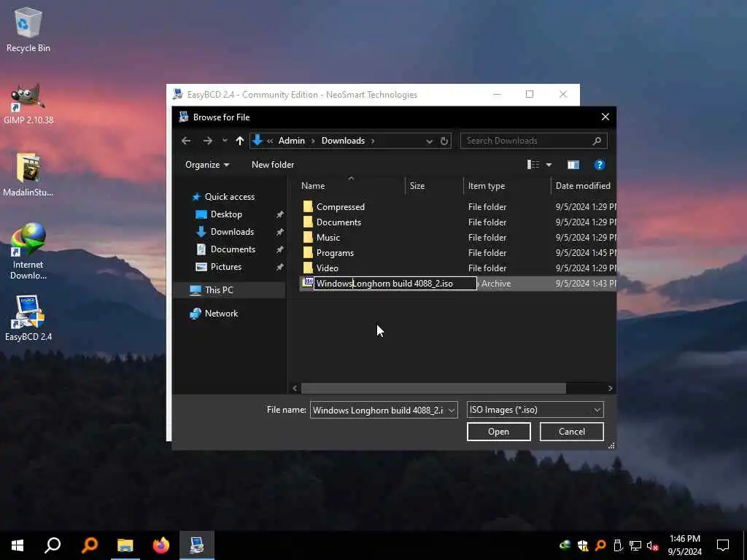Refresh the Downloads folder view
The height and width of the screenshot is (560, 747).
tap(444, 141)
